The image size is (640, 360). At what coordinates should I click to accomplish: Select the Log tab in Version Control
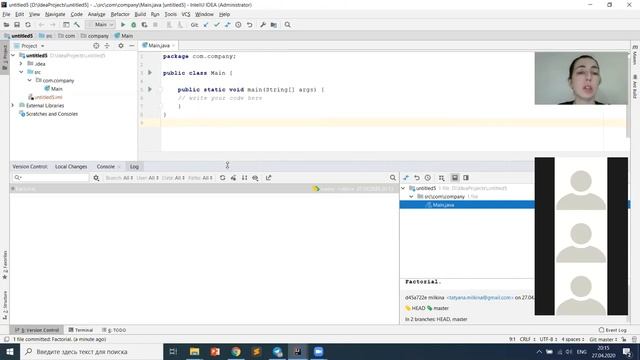(134, 167)
